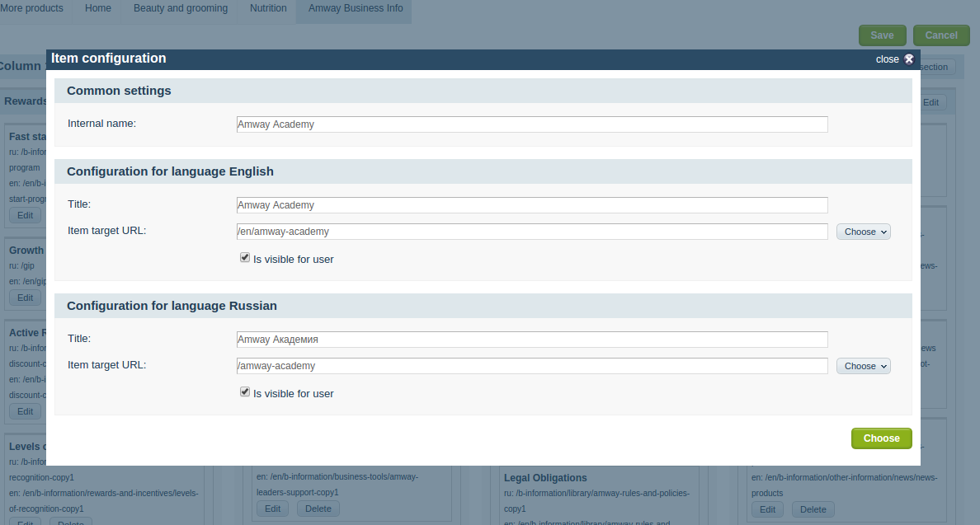Click Delete under news-products item

[813, 509]
